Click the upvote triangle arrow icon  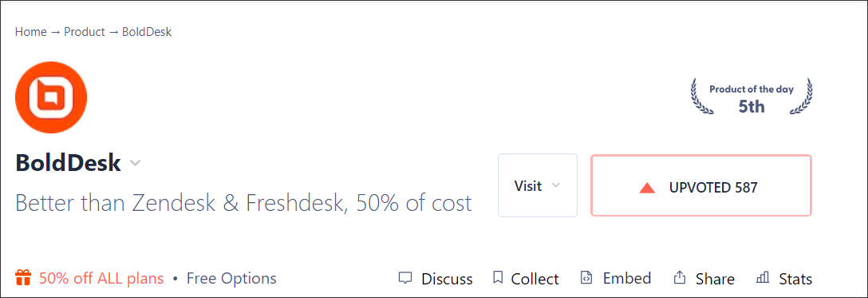(647, 188)
